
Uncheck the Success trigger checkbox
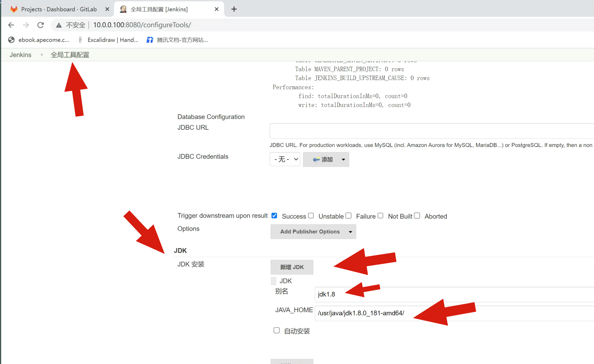click(x=274, y=215)
